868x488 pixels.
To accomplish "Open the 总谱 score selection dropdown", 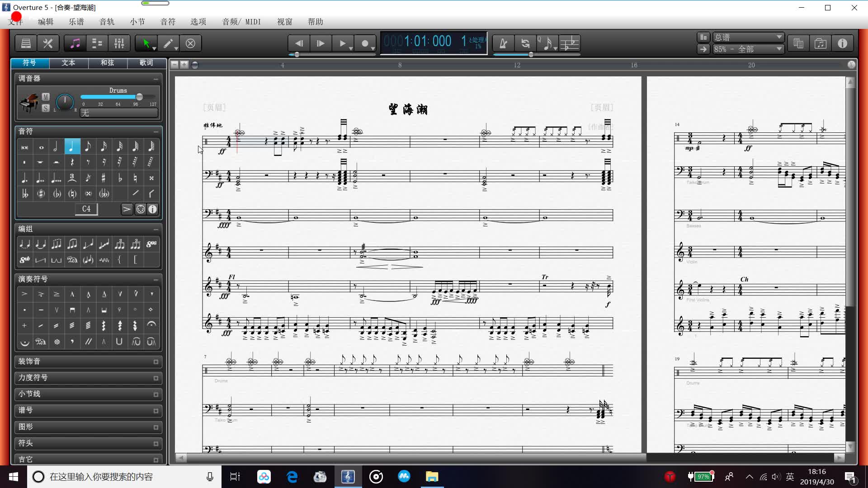I will pyautogui.click(x=748, y=37).
